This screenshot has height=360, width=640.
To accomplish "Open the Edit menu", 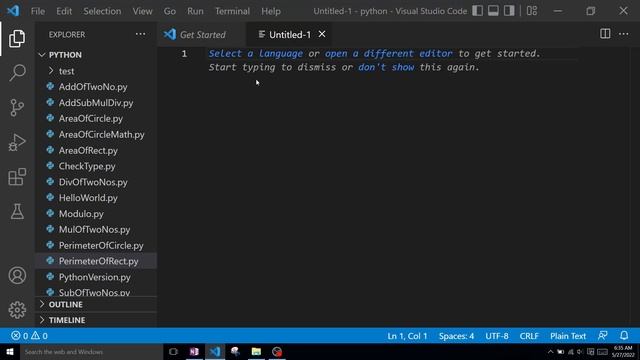I will 64,11.
